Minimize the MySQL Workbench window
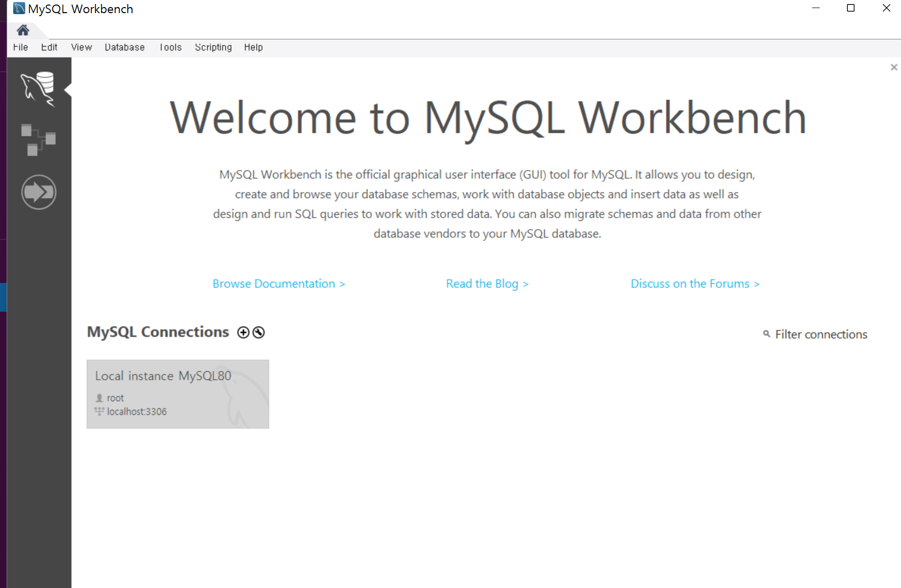This screenshot has height=588, width=901. [816, 8]
